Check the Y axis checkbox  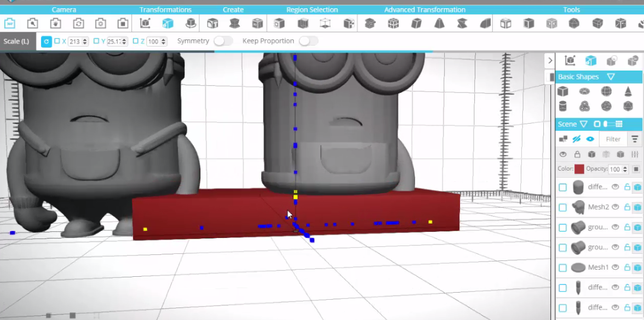96,41
